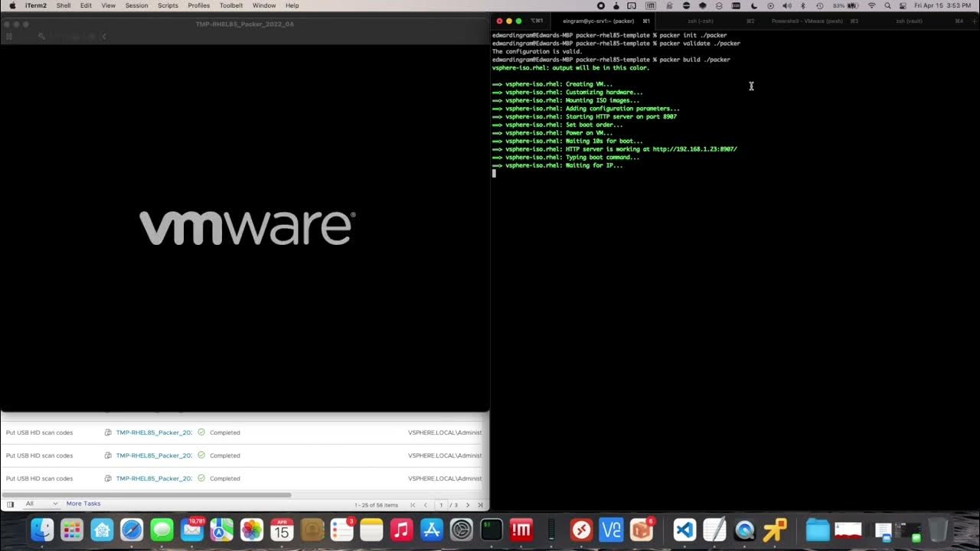This screenshot has width=980, height=551.
Task: Open Messages app in dock
Action: pyautogui.click(x=162, y=530)
